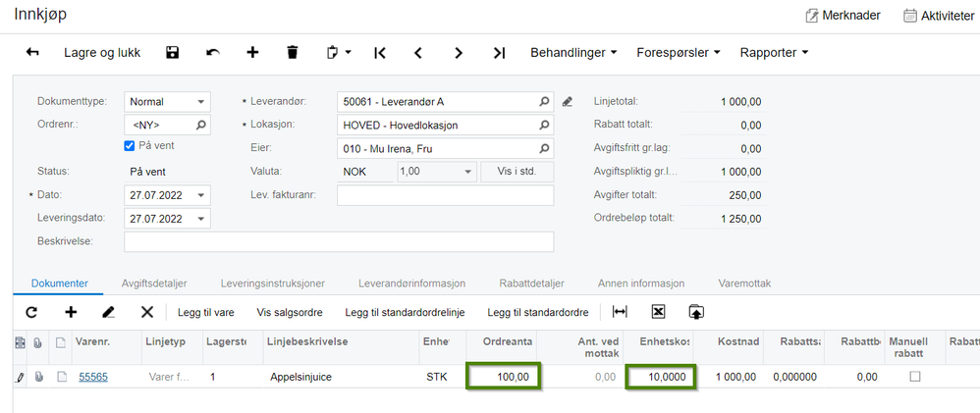This screenshot has height=413, width=980.
Task: Uncheck the På vent checkbox
Action: [x=130, y=145]
